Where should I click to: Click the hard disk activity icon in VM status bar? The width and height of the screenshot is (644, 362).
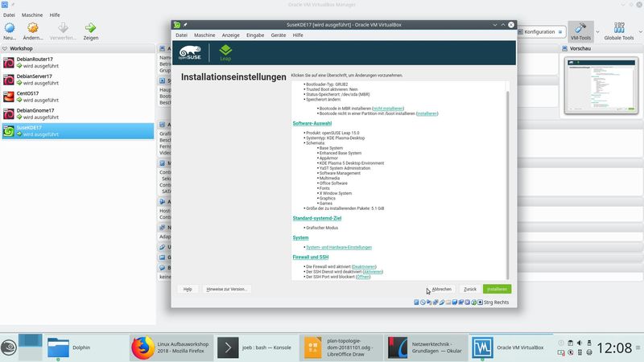click(x=416, y=302)
